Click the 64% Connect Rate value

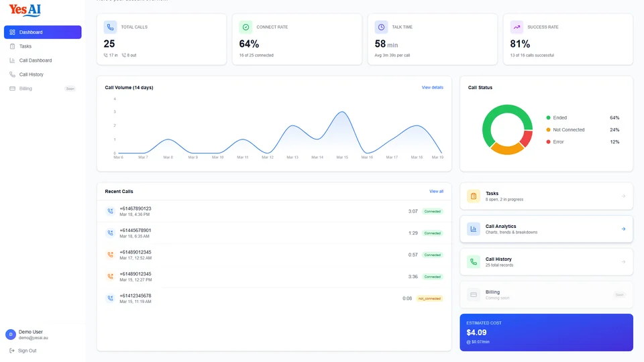[x=249, y=44]
